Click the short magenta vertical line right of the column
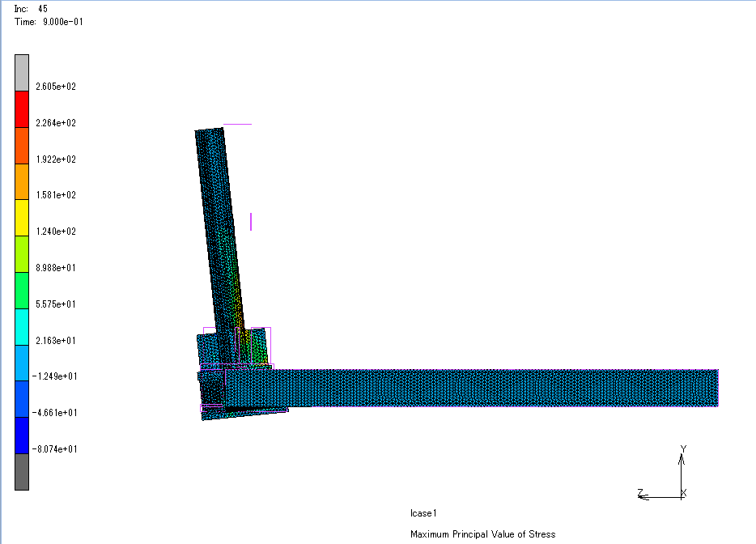This screenshot has height=544, width=756. tap(251, 221)
